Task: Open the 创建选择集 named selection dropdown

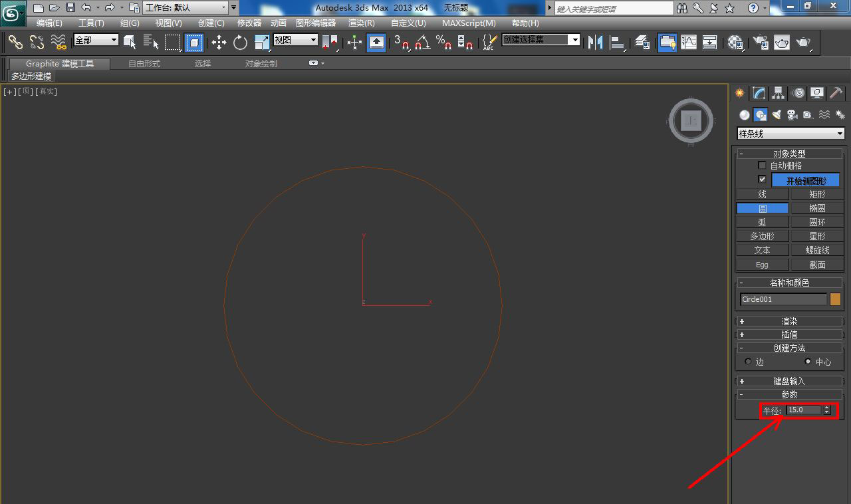Action: [x=541, y=40]
